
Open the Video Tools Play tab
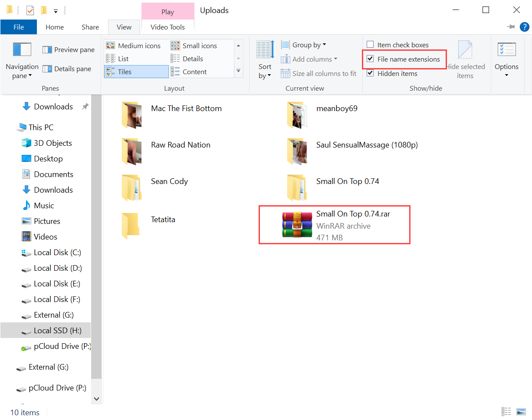167,10
